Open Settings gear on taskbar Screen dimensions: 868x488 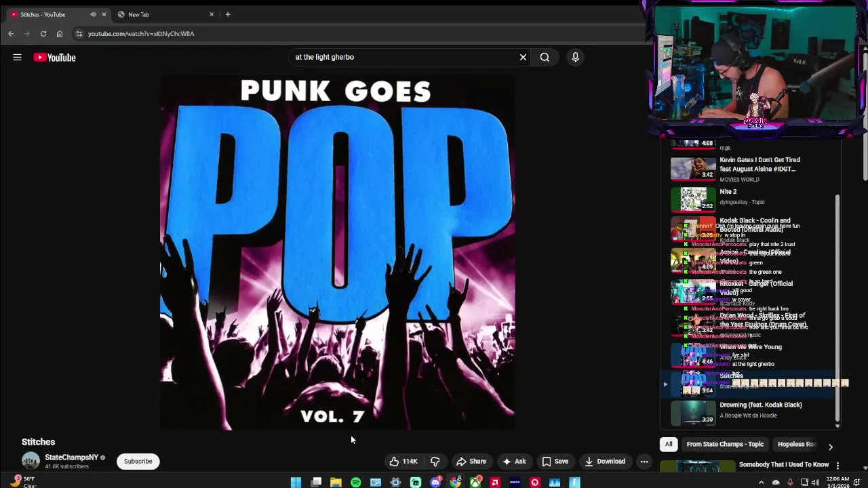click(395, 483)
